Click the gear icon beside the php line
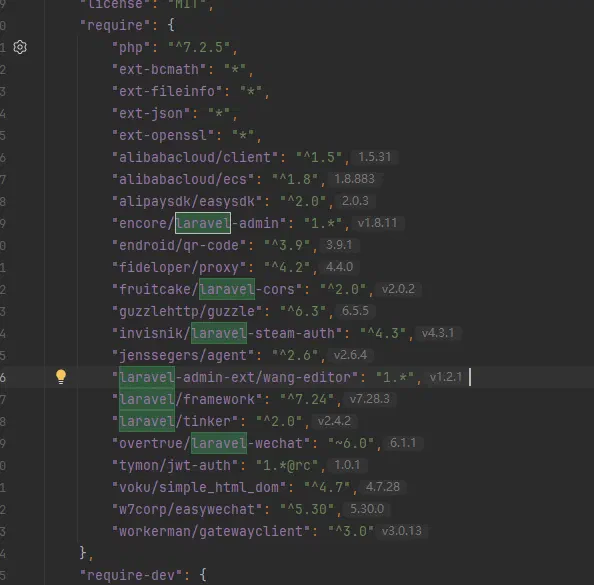594x585 pixels. [20, 47]
